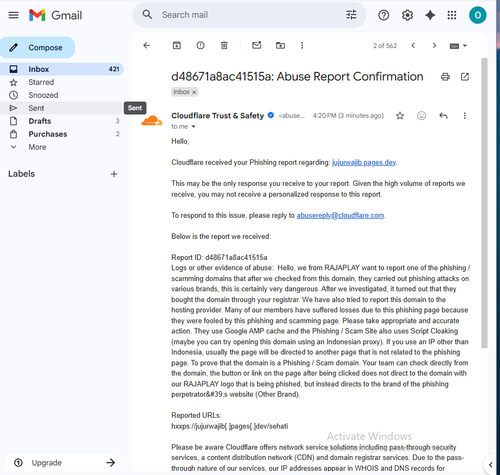Open Drafts folder
Image resolution: width=500 pixels, height=475 pixels.
point(62,121)
